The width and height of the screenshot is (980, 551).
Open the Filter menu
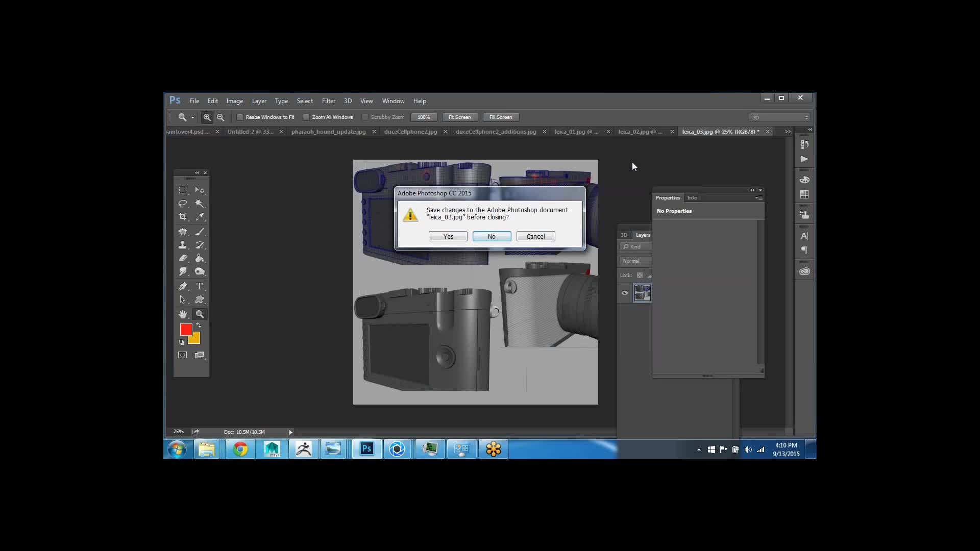point(329,101)
